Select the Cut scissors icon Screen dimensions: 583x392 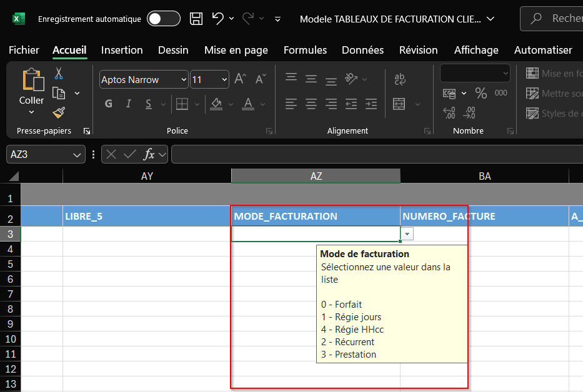tap(59, 74)
